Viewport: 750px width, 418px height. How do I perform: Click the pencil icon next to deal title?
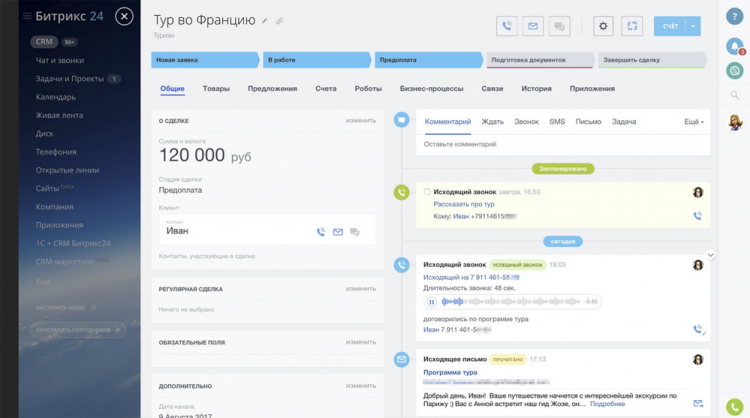(265, 20)
